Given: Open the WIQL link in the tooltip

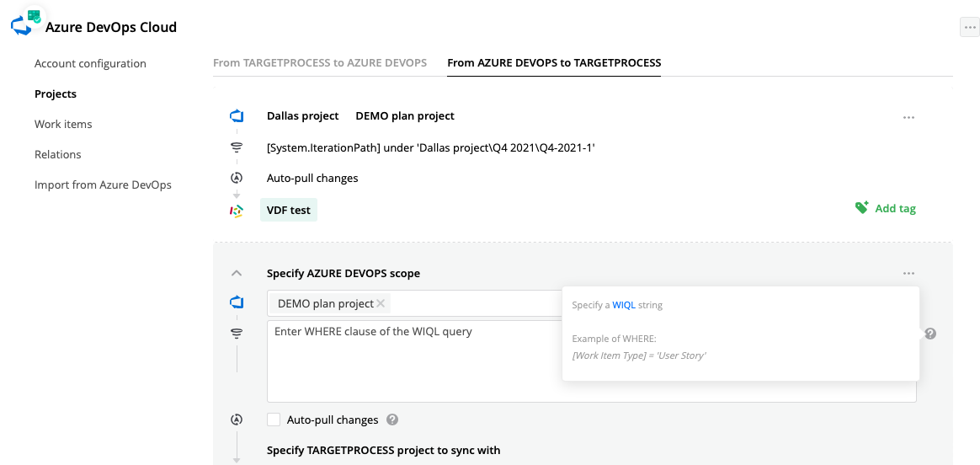Looking at the screenshot, I should (624, 305).
